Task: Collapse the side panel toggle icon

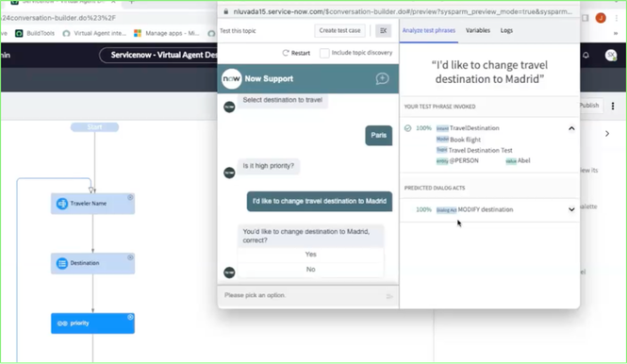Action: (383, 30)
